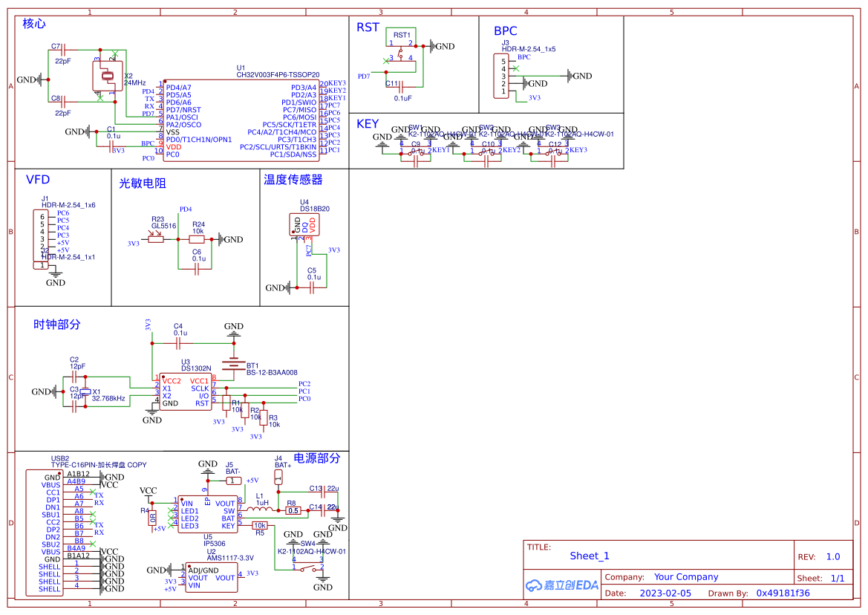Image resolution: width=868 pixels, height=615 pixels.
Task: Click the C2 12pF capacitor
Action: (75, 377)
